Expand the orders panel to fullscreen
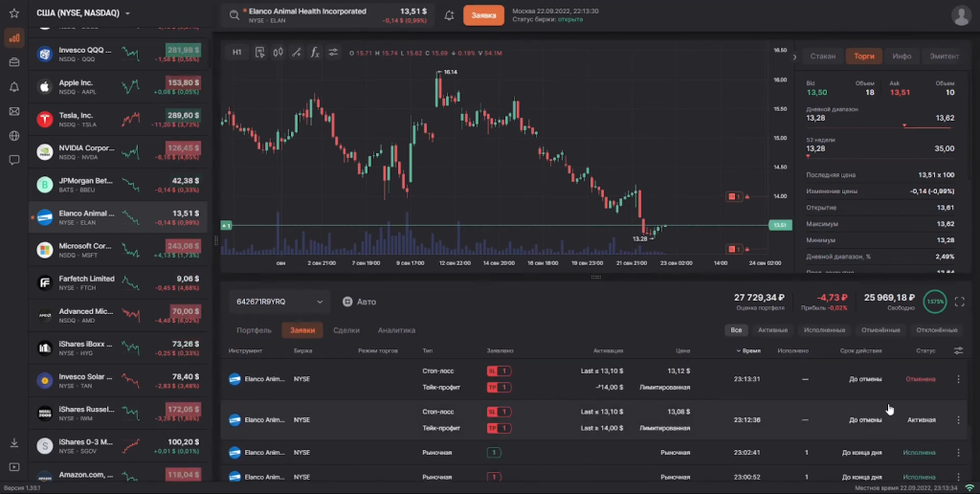The height and width of the screenshot is (494, 980). pyautogui.click(x=960, y=302)
